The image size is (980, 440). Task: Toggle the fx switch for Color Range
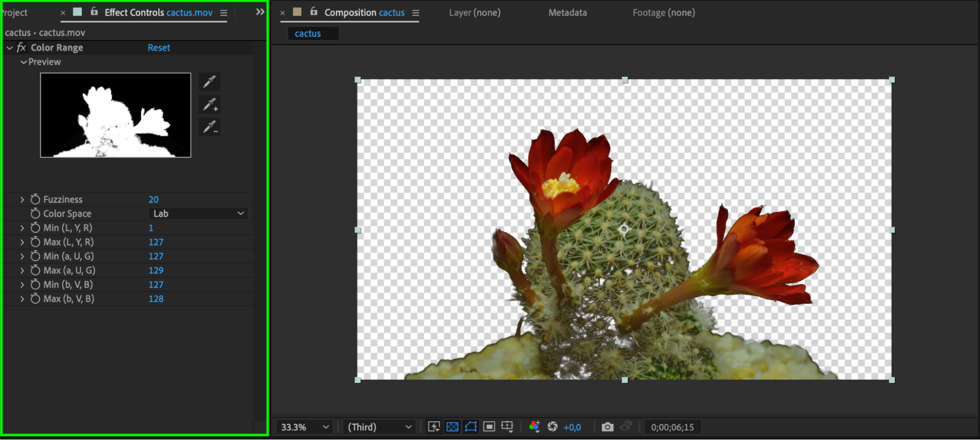coord(21,48)
